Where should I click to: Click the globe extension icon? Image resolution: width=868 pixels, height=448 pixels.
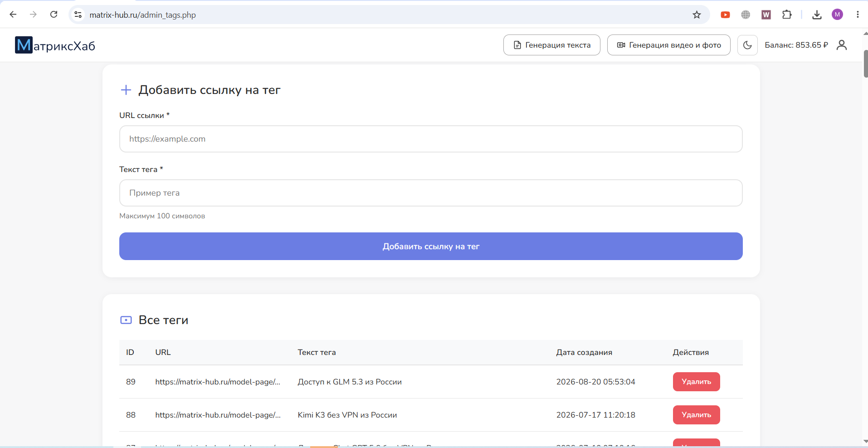[x=746, y=15]
